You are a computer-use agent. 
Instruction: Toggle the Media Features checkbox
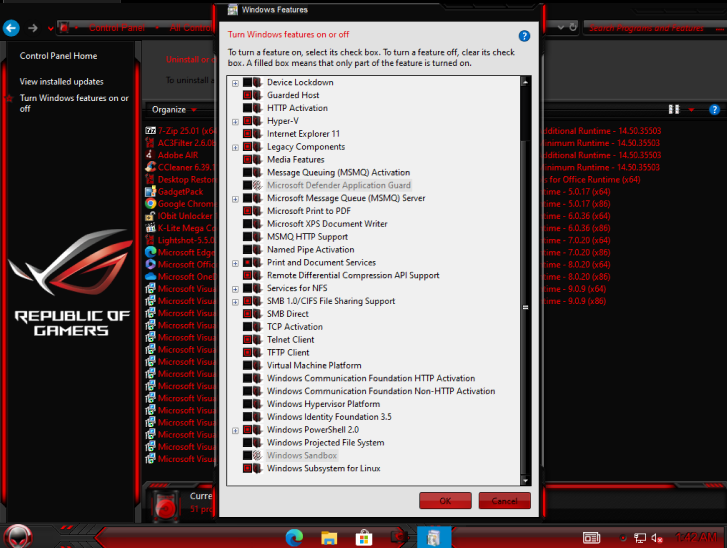tap(248, 159)
